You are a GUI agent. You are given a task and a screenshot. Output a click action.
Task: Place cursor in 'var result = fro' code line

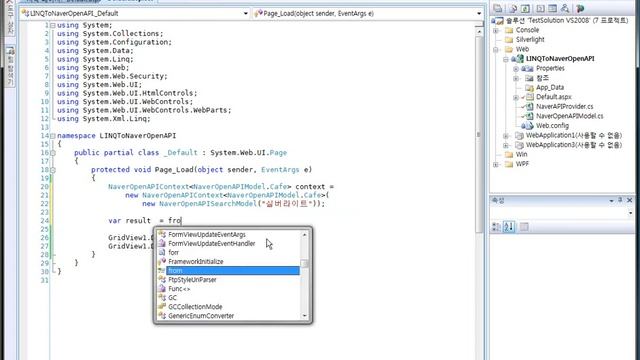point(145,221)
